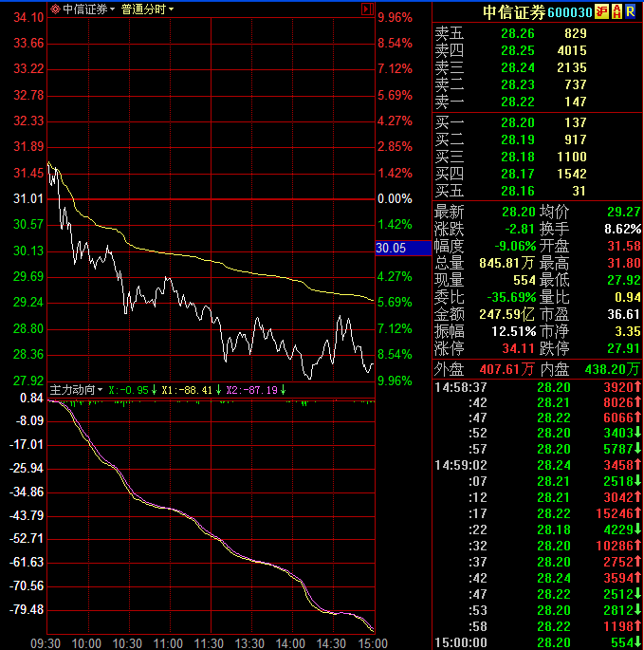Screen dimensions: 644x650
Task: Select the 买五 price 28.16
Action: pyautogui.click(x=518, y=191)
